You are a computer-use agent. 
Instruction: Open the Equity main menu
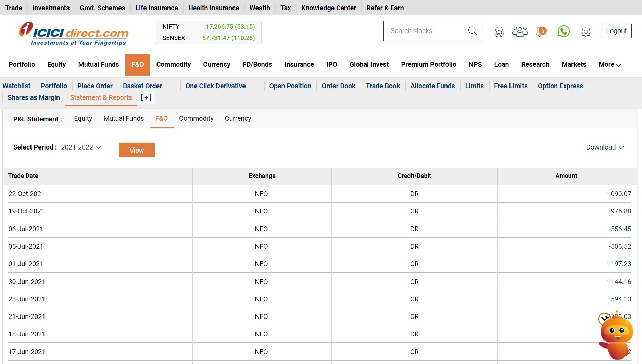tap(56, 65)
